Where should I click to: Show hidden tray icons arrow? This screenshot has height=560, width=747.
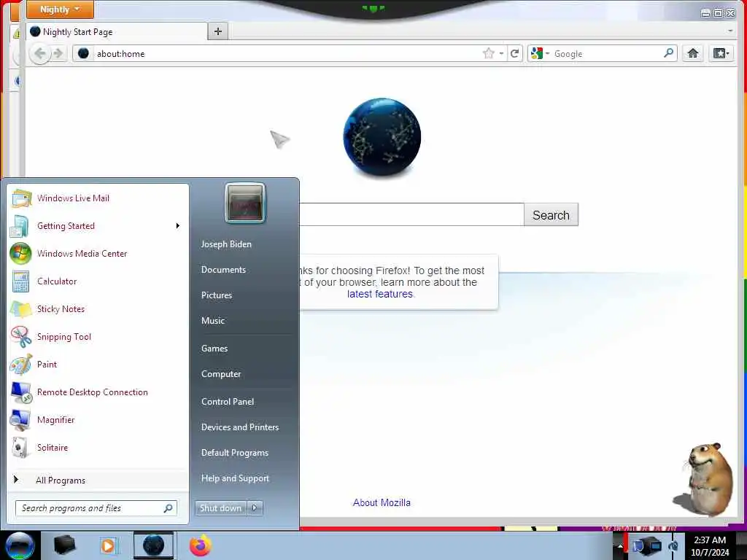[620, 547]
